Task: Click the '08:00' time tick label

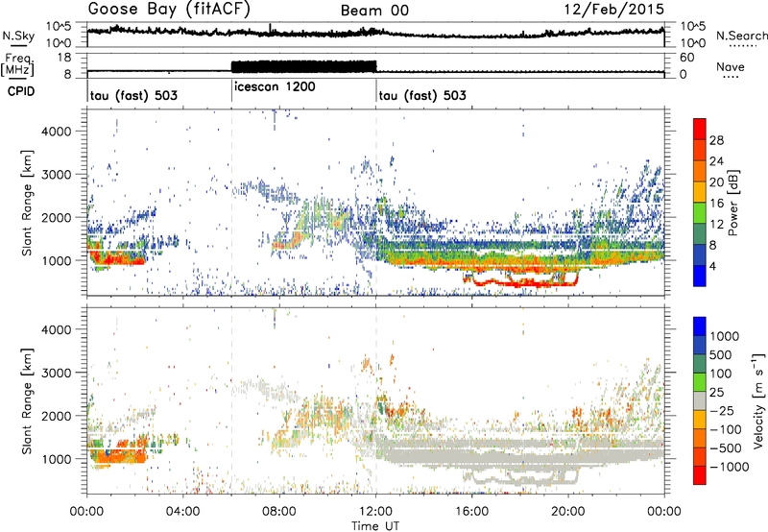Action: [x=279, y=512]
